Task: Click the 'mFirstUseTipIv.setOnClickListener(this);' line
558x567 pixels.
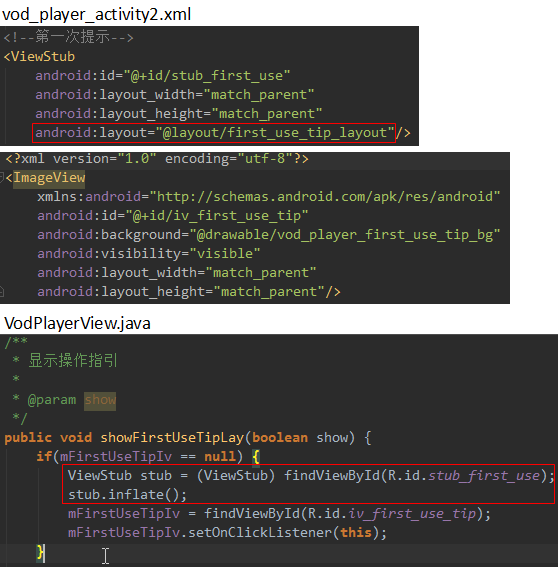Action: 227,533
